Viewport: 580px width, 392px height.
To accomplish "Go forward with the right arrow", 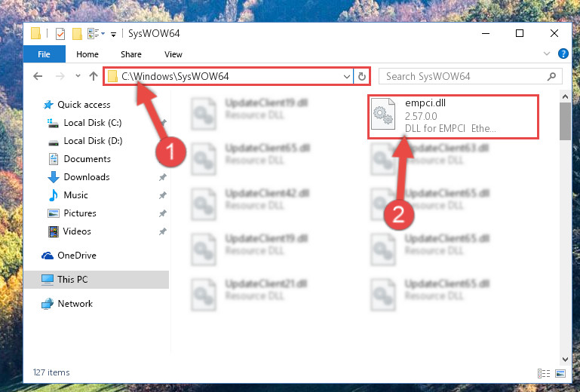I will [60, 76].
